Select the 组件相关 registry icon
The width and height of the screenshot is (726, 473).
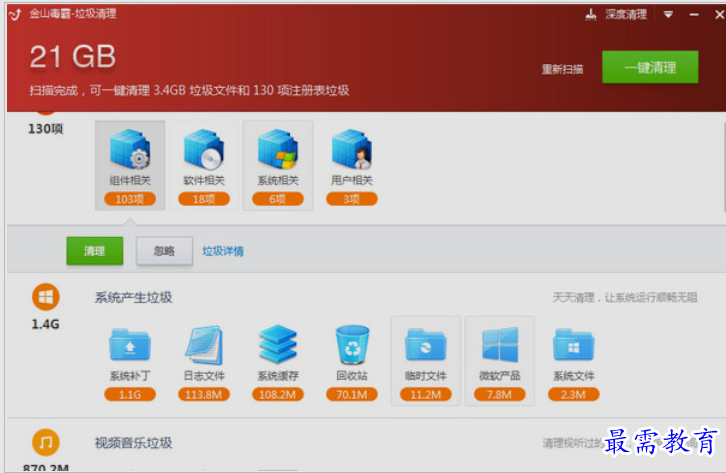coord(130,149)
